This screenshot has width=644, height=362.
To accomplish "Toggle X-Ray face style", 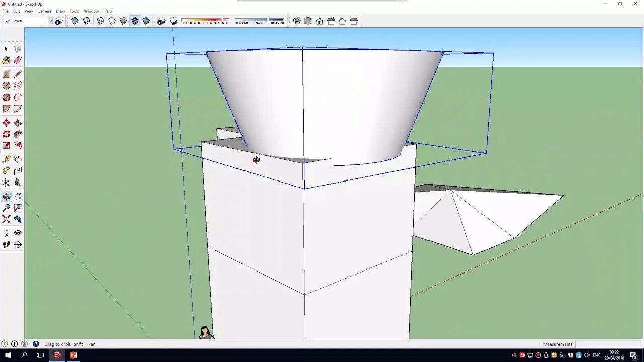I will coord(75,21).
